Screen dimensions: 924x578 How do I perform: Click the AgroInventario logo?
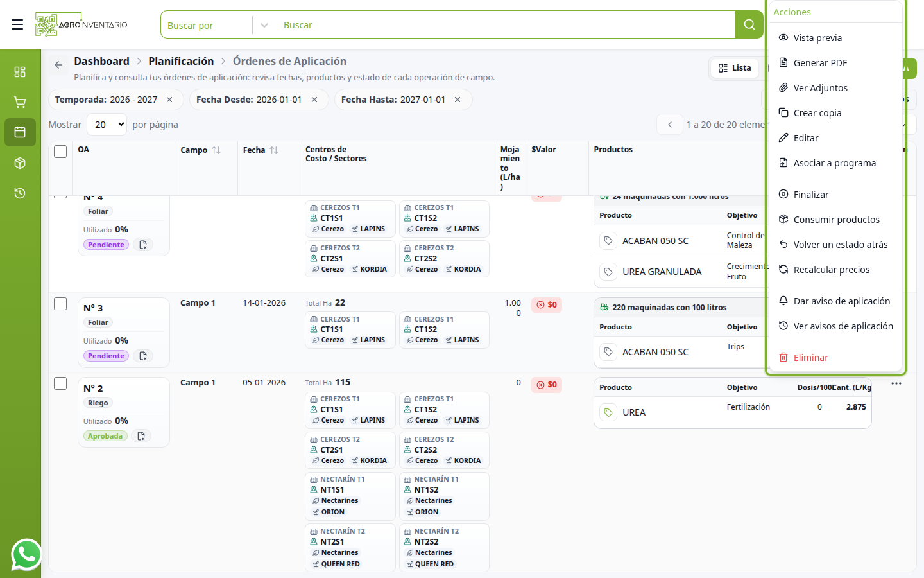tap(81, 24)
